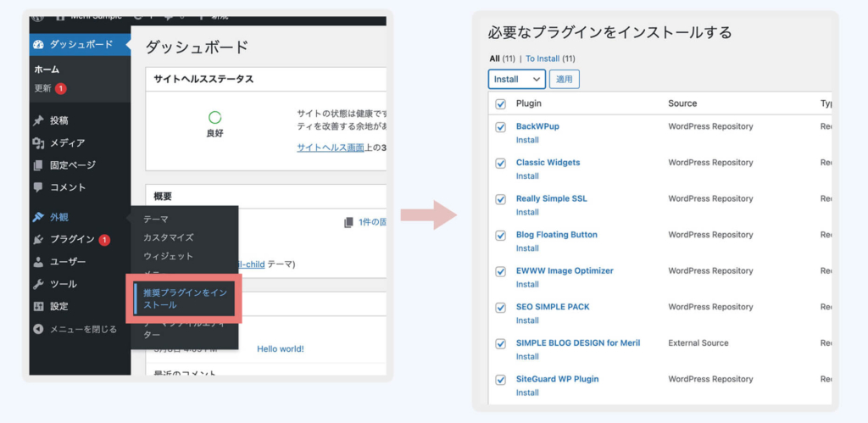Open the Blog Floating Button plugin link
Screen dimensions: 868x423
(556, 234)
